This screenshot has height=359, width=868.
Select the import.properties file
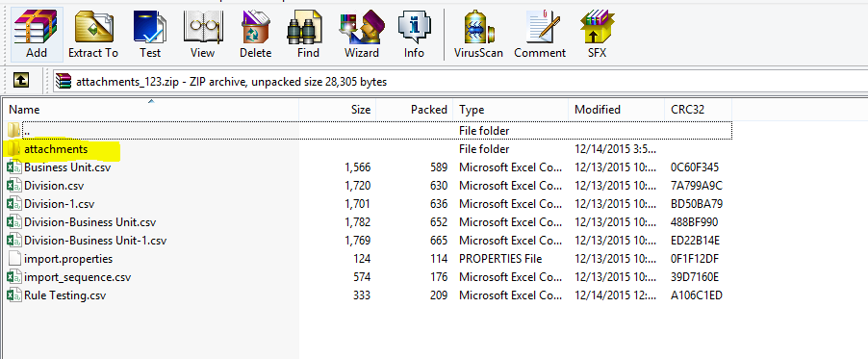click(x=68, y=259)
